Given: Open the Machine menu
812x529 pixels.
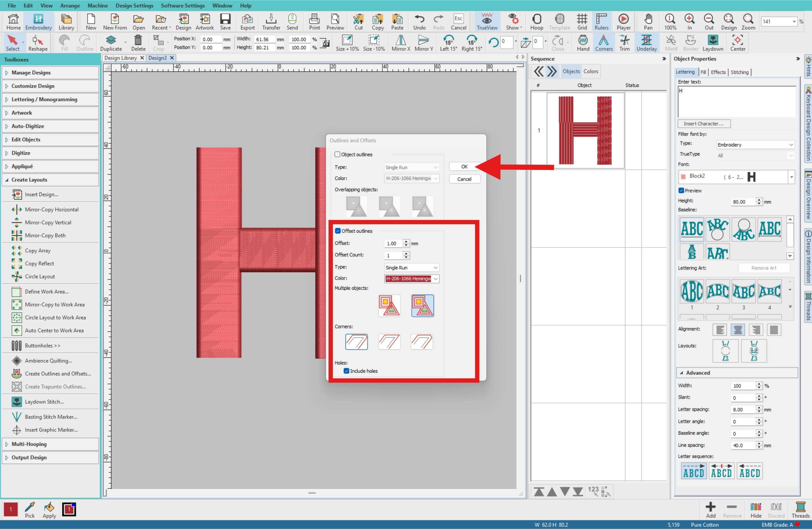Looking at the screenshot, I should [x=98, y=5].
